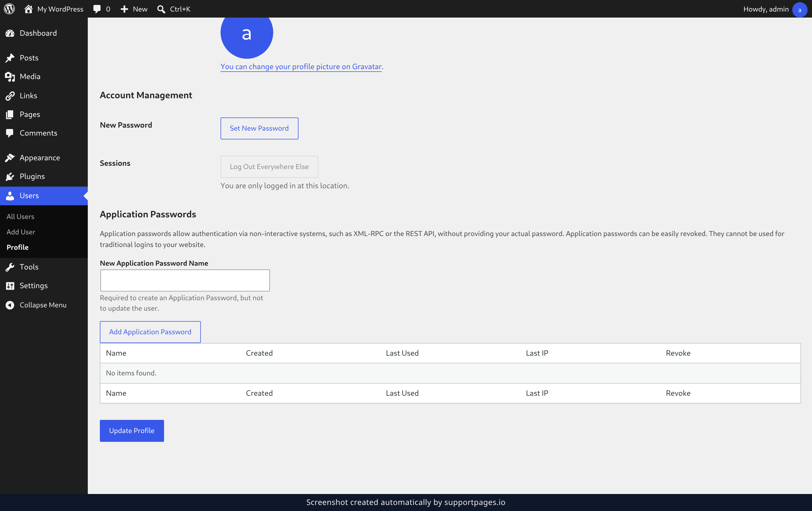Click the Dashboard gauge icon
This screenshot has height=511, width=812.
tap(10, 33)
